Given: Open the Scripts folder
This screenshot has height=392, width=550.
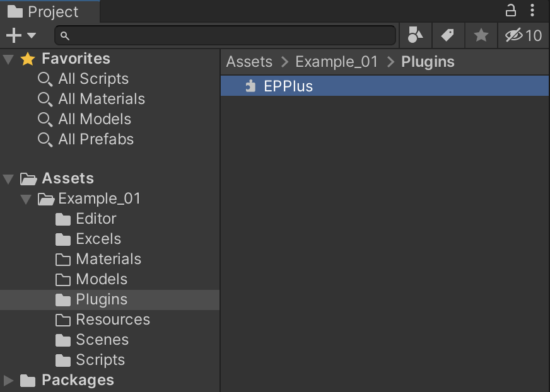Looking at the screenshot, I should (100, 360).
